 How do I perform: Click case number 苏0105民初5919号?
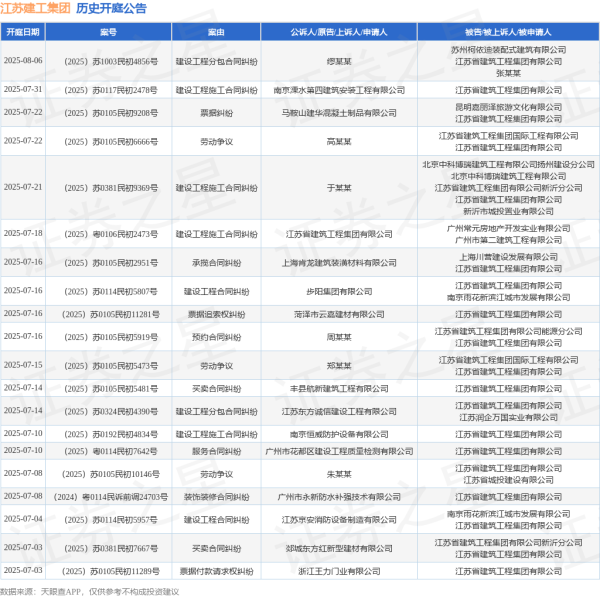click(x=111, y=337)
